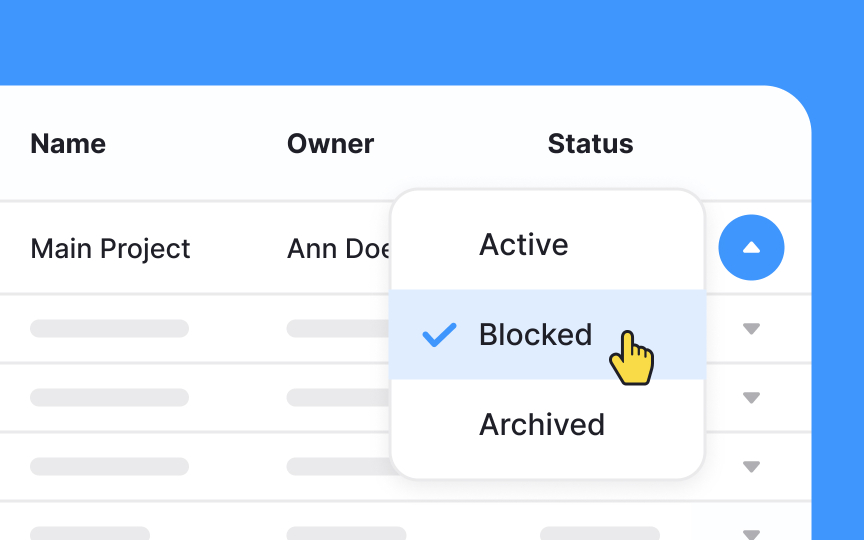
Task: Expand the dropdown arrow directly below the blue button
Action: pos(751,329)
